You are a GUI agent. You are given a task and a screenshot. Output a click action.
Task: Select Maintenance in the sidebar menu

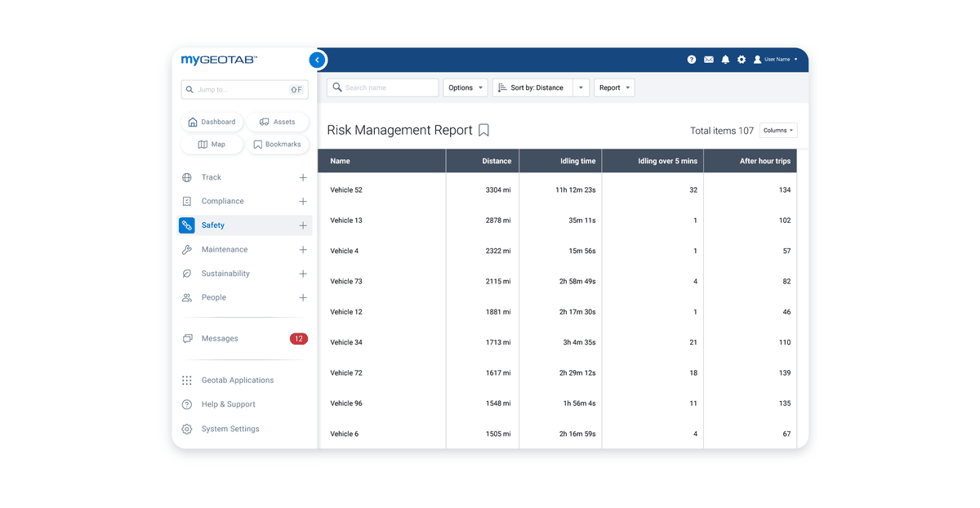click(x=225, y=250)
